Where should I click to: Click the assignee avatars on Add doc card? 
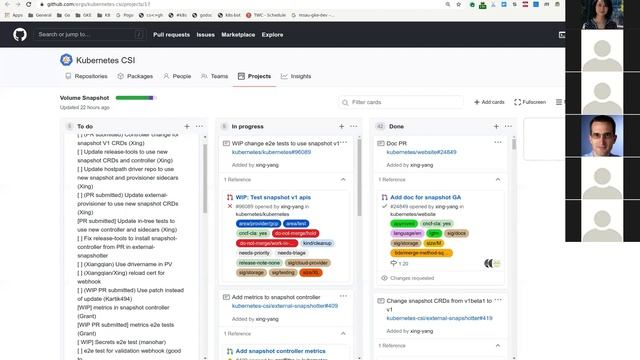[x=492, y=263]
